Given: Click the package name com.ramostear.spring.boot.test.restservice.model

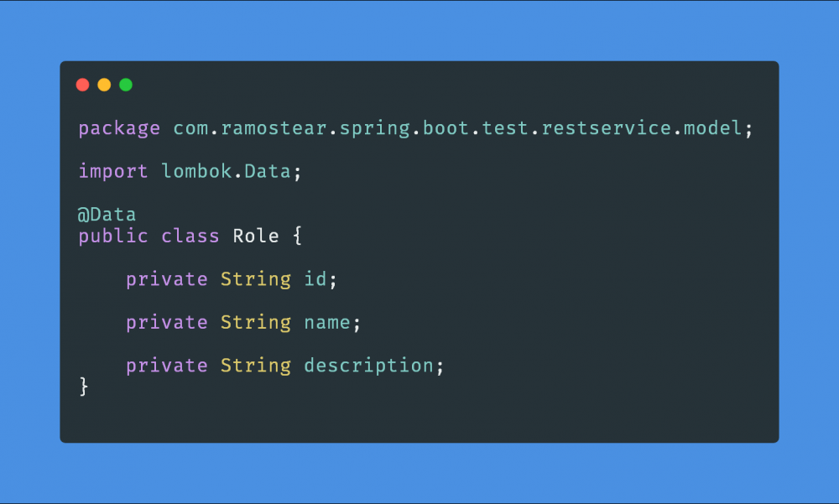Looking at the screenshot, I should pos(457,128).
